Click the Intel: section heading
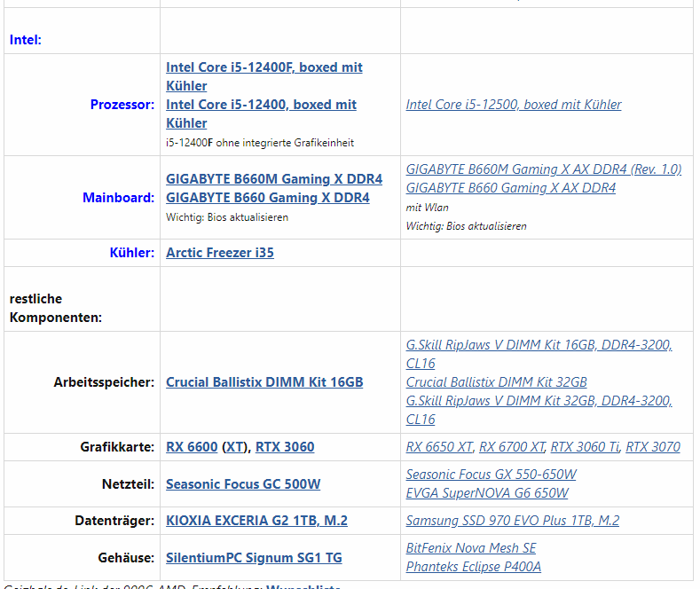This screenshot has height=589, width=700. tap(26, 40)
